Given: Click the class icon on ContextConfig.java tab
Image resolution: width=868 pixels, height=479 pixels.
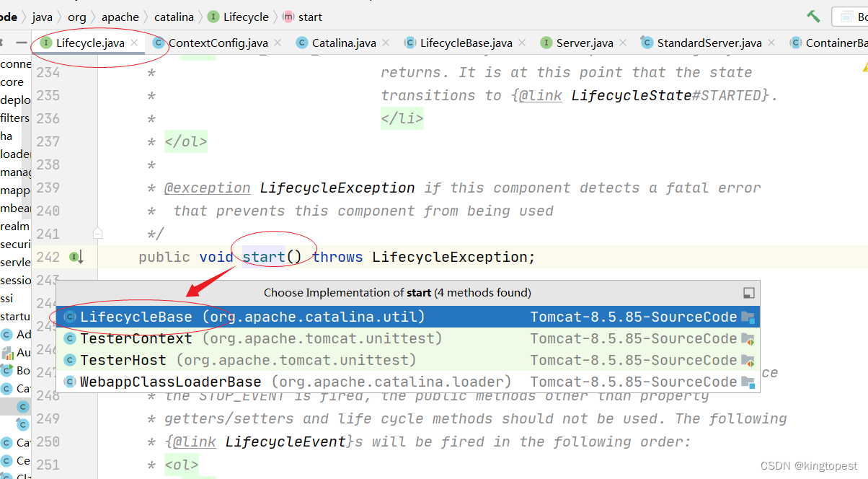Looking at the screenshot, I should 159,43.
